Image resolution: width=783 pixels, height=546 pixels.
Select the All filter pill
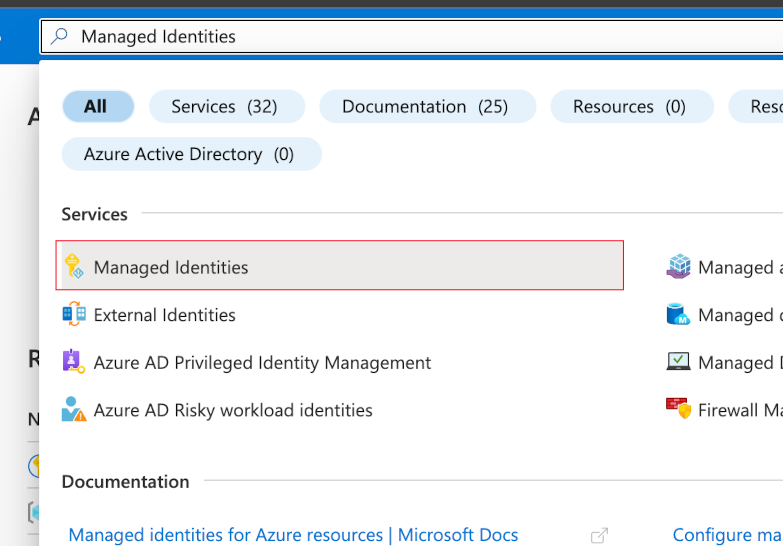pyautogui.click(x=97, y=107)
